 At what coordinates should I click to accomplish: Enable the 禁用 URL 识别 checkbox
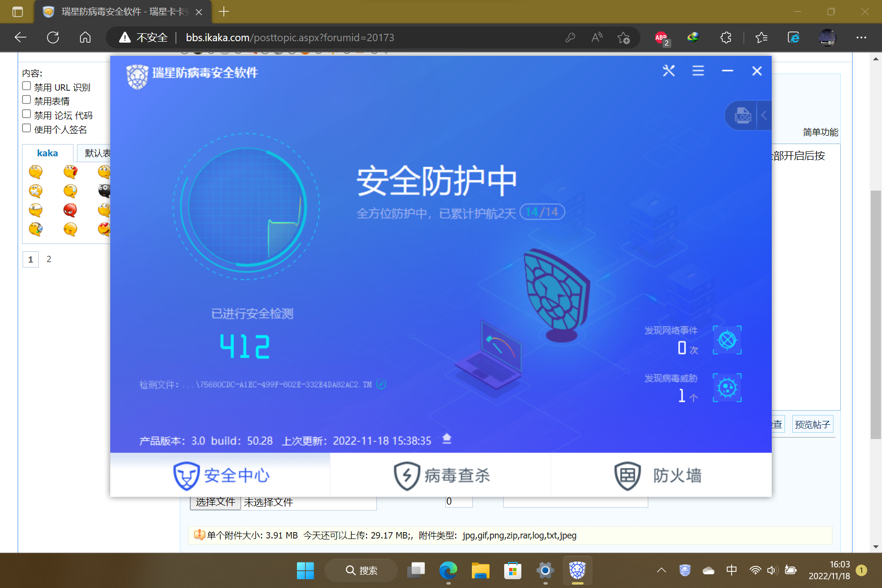(x=26, y=86)
